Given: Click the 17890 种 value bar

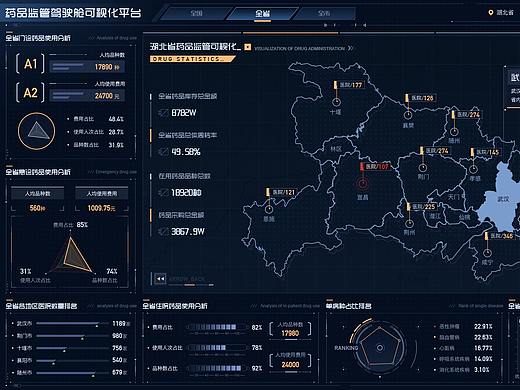Looking at the screenshot, I should pyautogui.click(x=88, y=67).
